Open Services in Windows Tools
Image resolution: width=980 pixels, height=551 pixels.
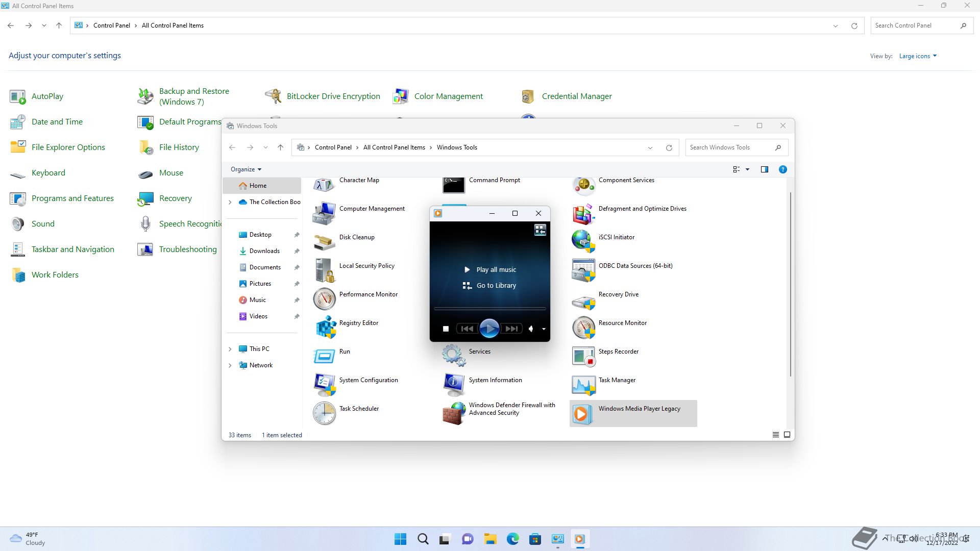tap(466, 356)
